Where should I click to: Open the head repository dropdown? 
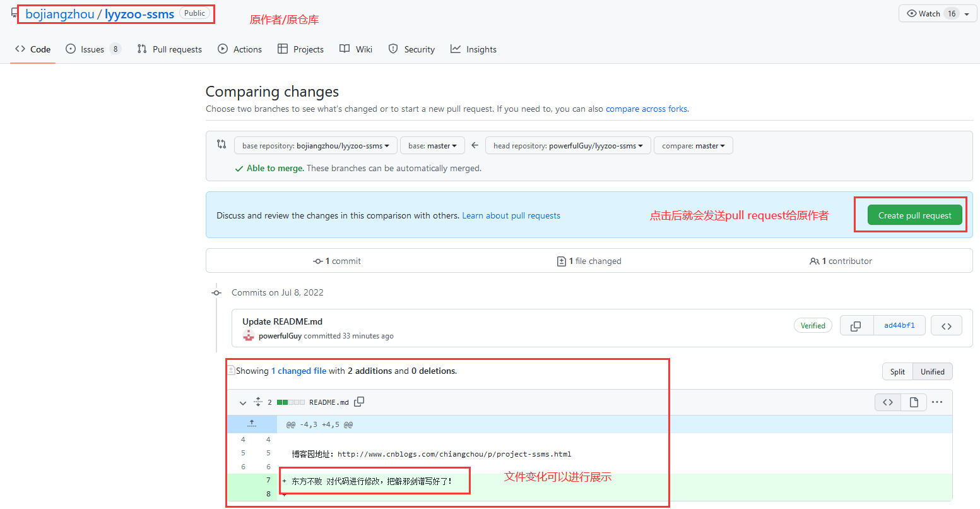(x=568, y=146)
